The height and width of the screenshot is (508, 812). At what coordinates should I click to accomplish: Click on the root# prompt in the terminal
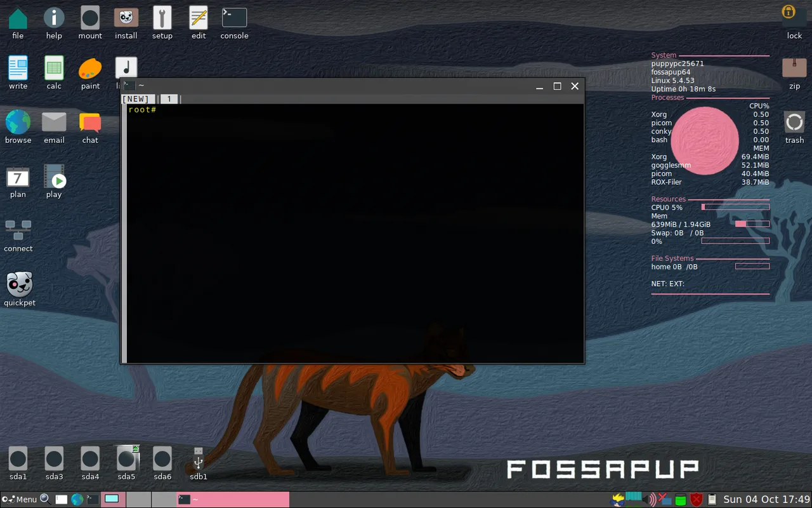(142, 110)
